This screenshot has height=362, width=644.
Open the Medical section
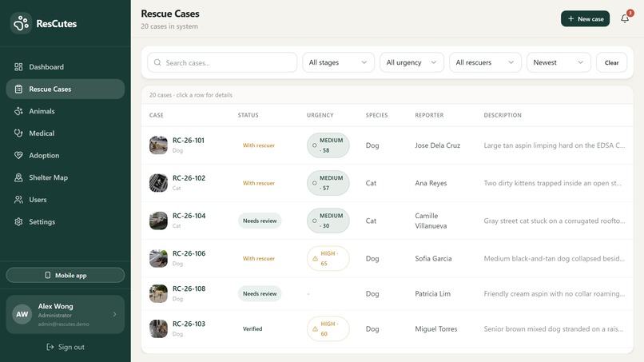pyautogui.click(x=66, y=133)
